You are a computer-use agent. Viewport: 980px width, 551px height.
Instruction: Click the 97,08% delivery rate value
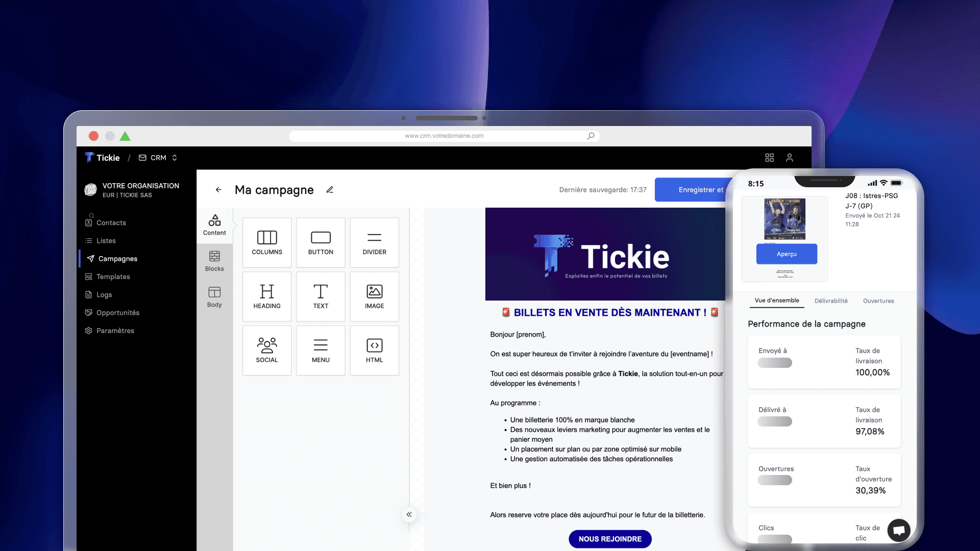pos(870,432)
